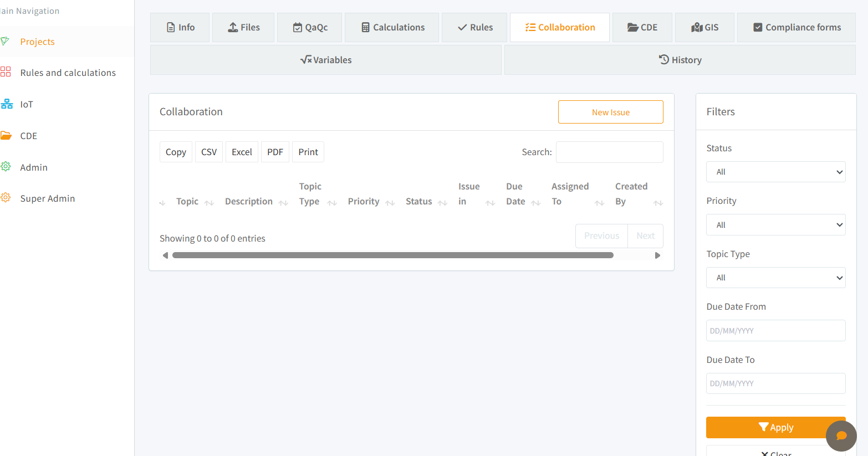868x456 pixels.
Task: Click the horizontal scrollbar thumb
Action: click(x=393, y=255)
